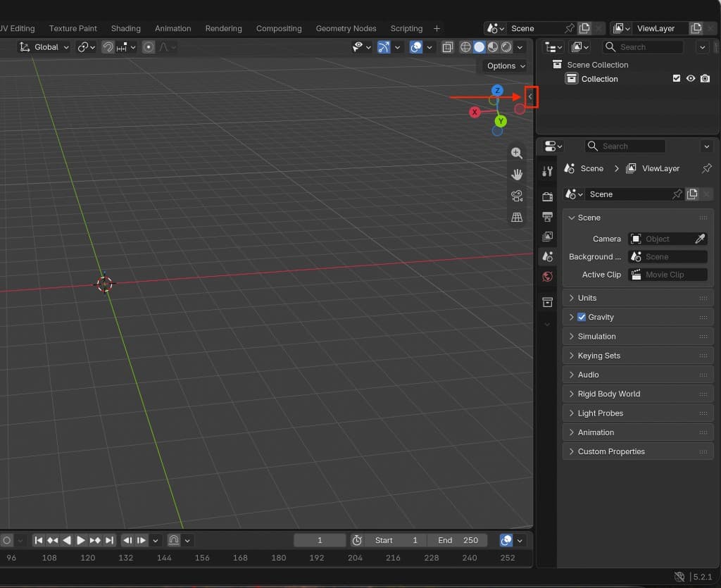Switch to rendered viewport shading

506,47
